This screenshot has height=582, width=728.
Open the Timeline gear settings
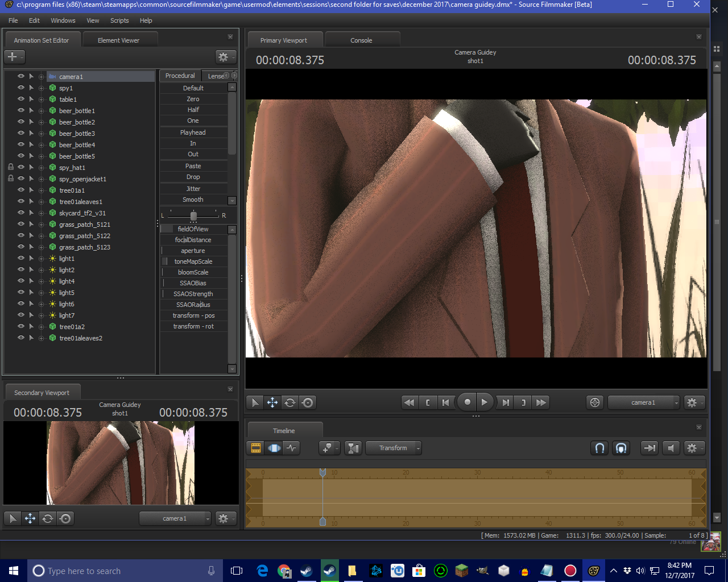tap(694, 448)
